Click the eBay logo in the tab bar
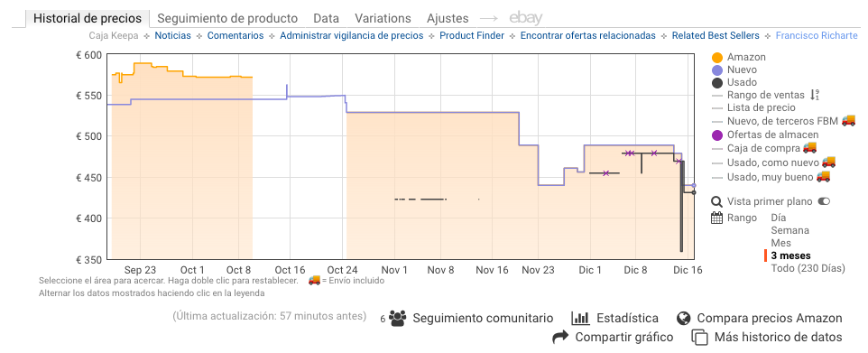Viewport: 868px width, 353px height. coord(525,18)
